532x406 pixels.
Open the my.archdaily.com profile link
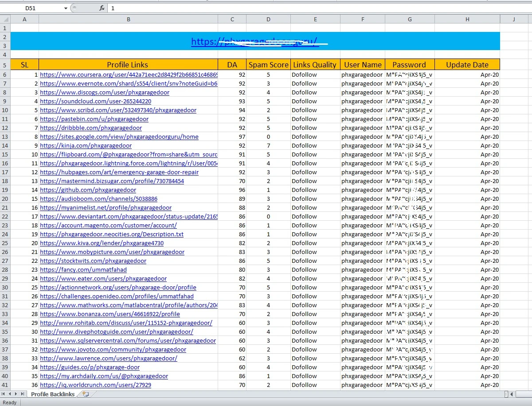(x=104, y=376)
